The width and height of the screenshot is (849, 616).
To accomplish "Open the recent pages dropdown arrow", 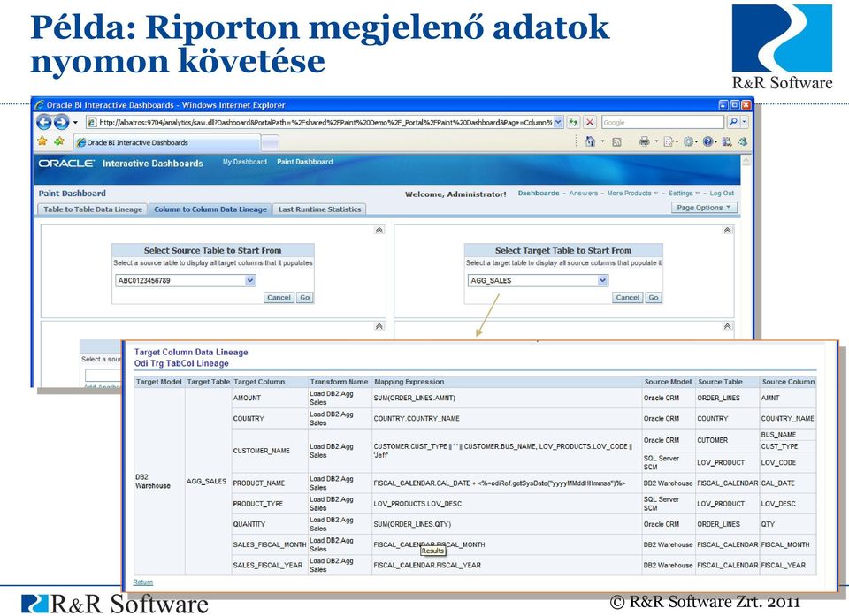I will 75,122.
